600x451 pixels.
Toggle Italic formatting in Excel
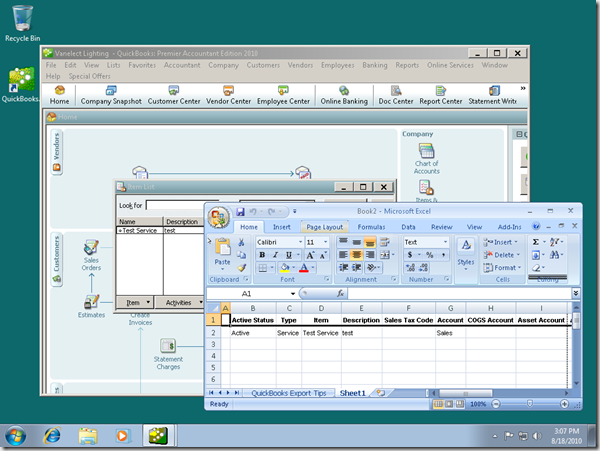tap(275, 255)
